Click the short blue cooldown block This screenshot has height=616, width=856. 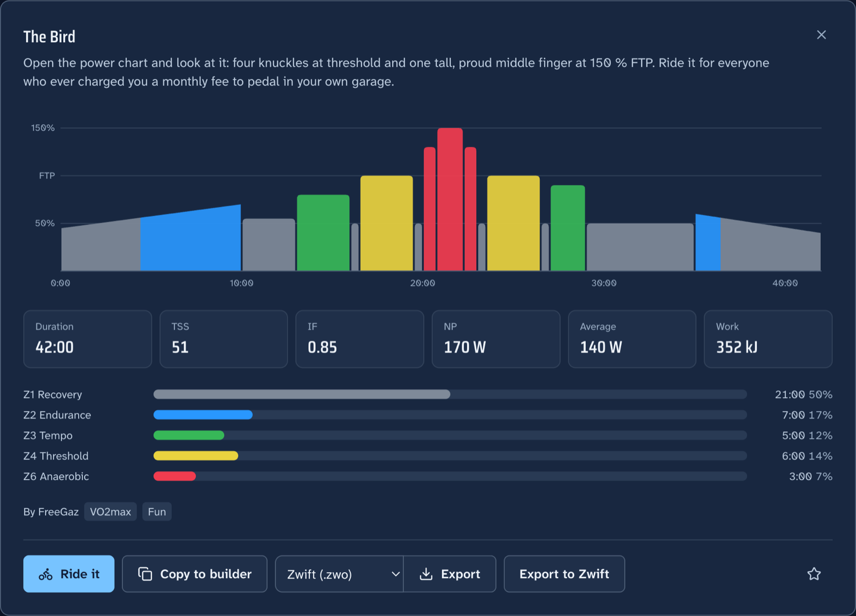click(708, 242)
